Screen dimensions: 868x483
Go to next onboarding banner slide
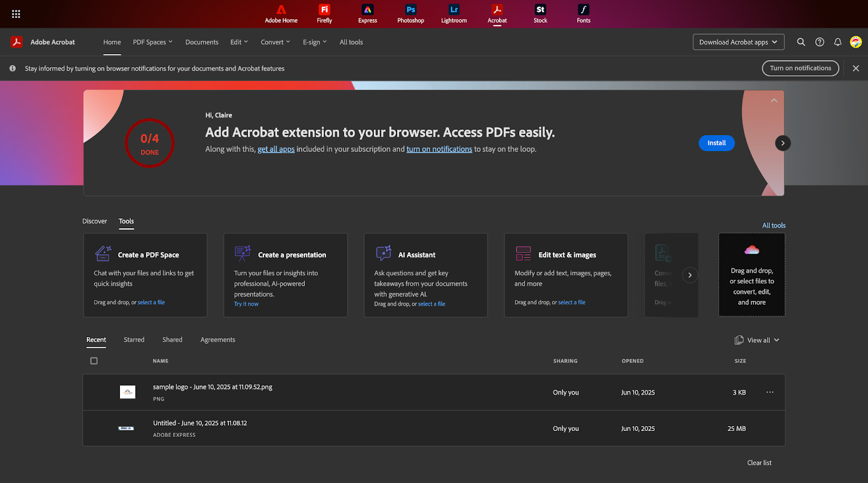[782, 143]
